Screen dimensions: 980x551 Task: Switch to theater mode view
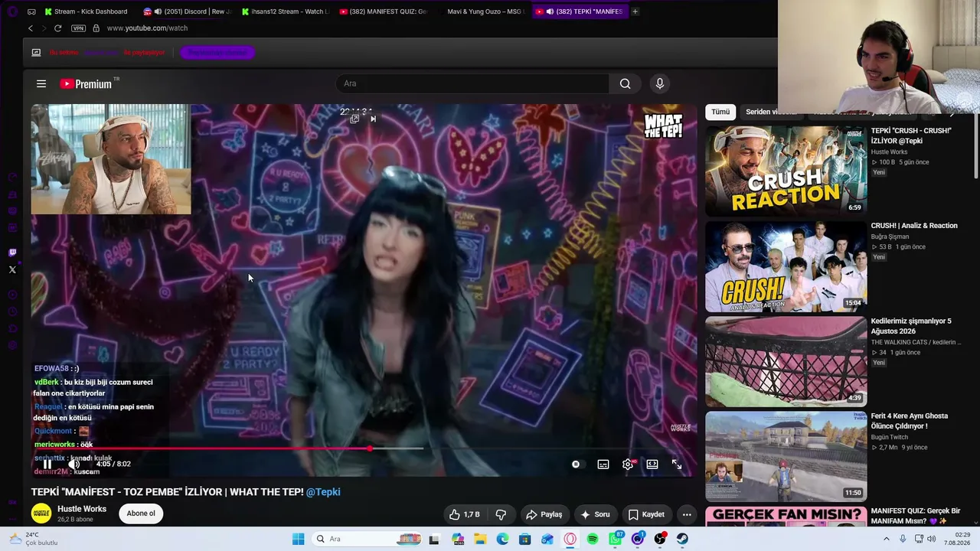click(652, 464)
